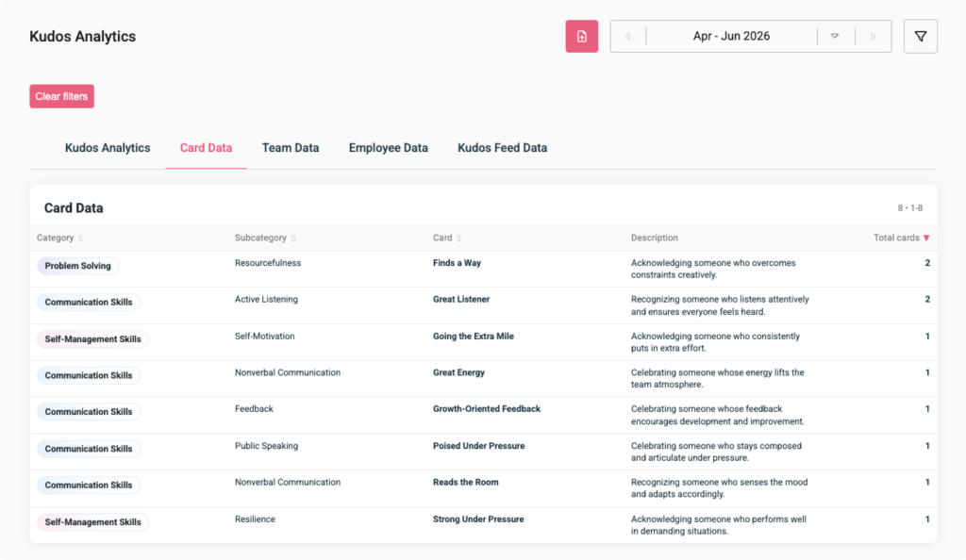Select the Strong Under Pressure card
This screenshot has width=966, height=560.
point(478,519)
